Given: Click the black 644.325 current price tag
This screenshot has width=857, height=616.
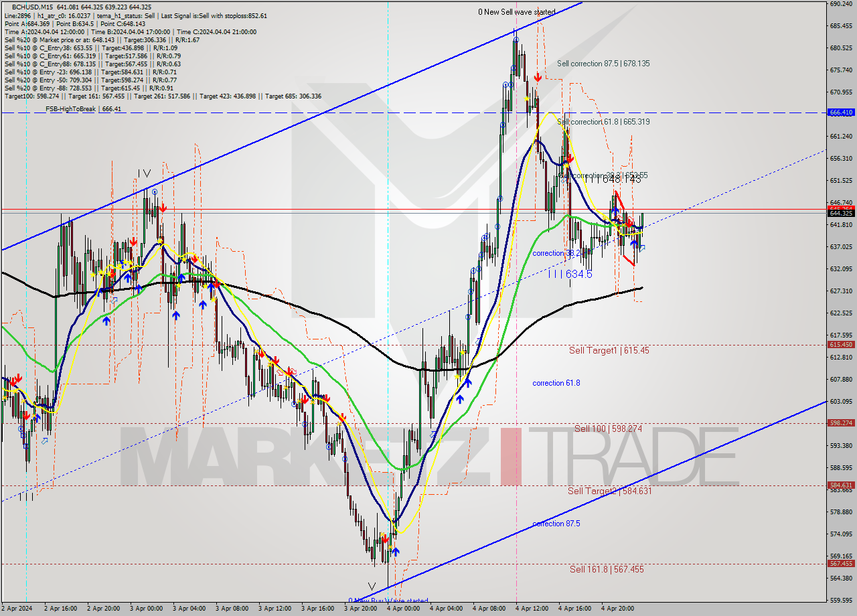Looking at the screenshot, I should 841,213.
